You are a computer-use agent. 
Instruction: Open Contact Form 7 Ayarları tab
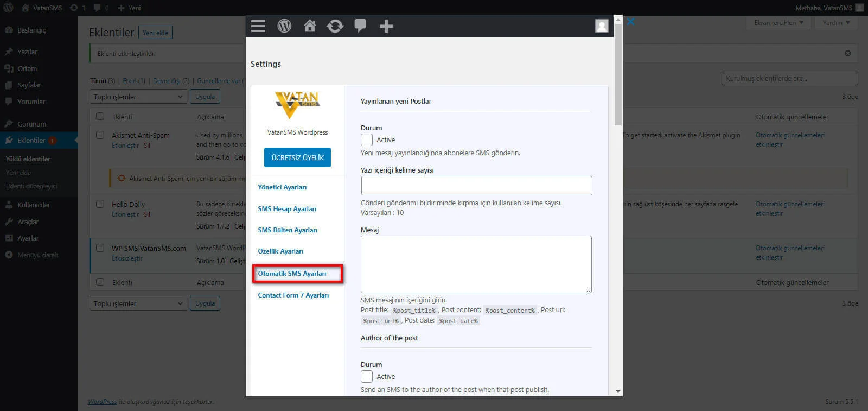[x=293, y=295]
